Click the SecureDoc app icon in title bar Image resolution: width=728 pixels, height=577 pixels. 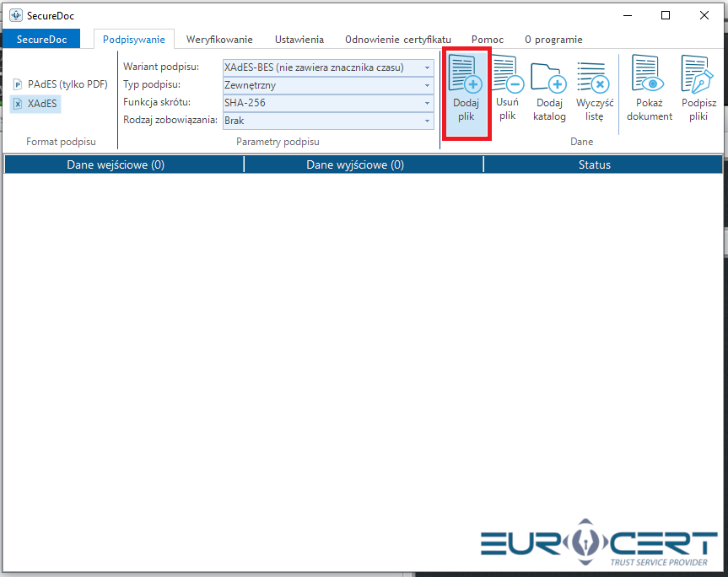point(15,15)
